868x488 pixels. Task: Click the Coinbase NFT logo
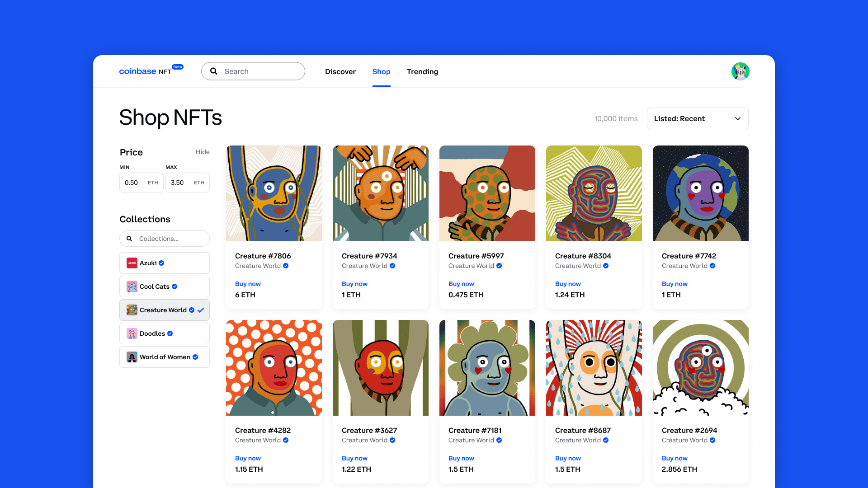(x=145, y=71)
